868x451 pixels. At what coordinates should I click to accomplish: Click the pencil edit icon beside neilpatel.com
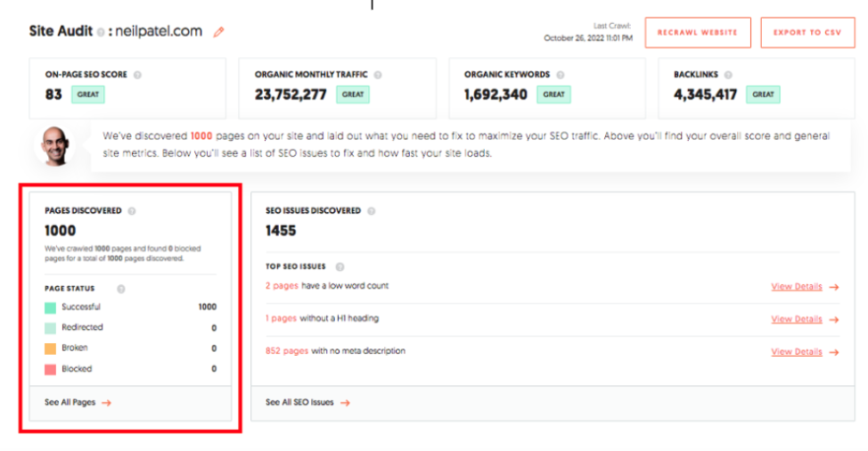coord(219,32)
